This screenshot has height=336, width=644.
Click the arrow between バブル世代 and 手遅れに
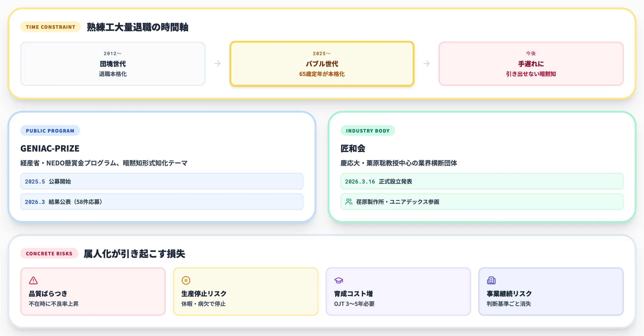tap(426, 64)
